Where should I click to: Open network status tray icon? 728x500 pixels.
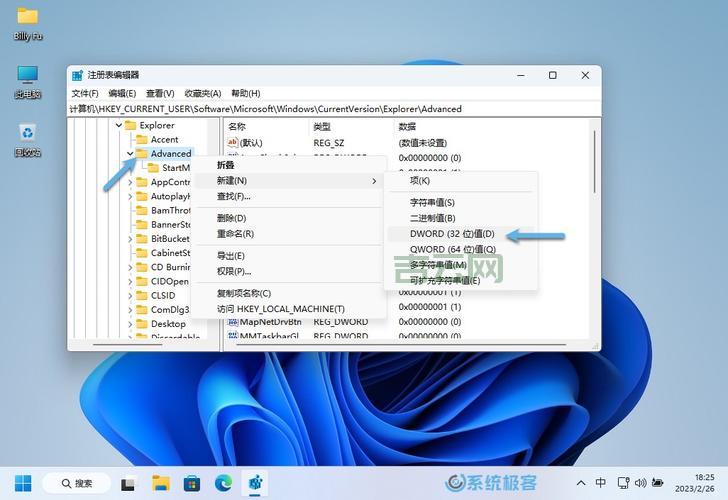(x=623, y=483)
